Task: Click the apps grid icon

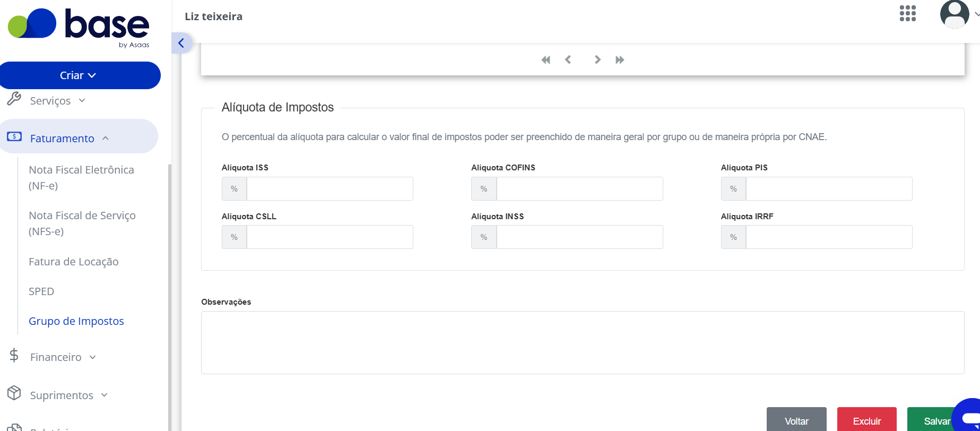Action: coord(908,13)
